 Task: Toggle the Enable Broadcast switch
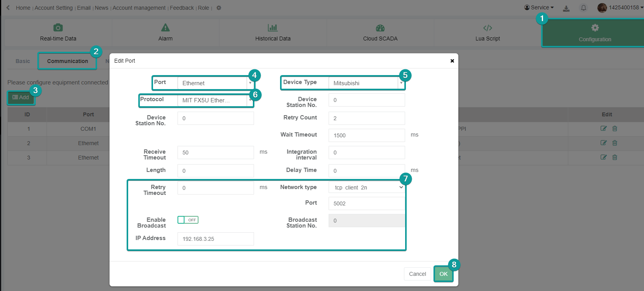(x=188, y=220)
